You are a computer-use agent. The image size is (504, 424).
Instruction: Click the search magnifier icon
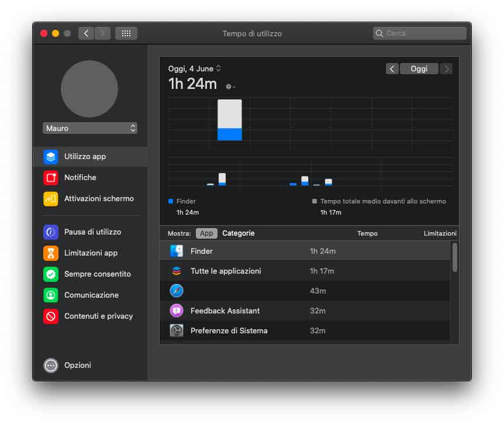379,33
